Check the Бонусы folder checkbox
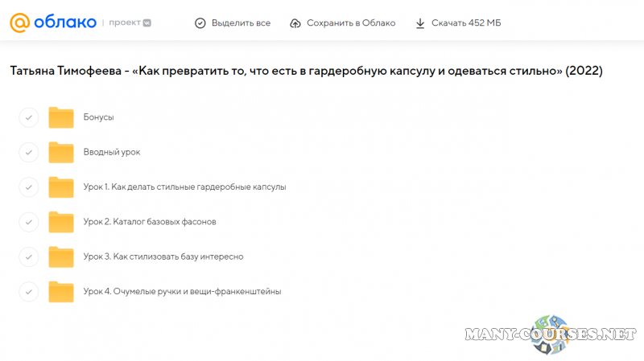 coord(28,117)
